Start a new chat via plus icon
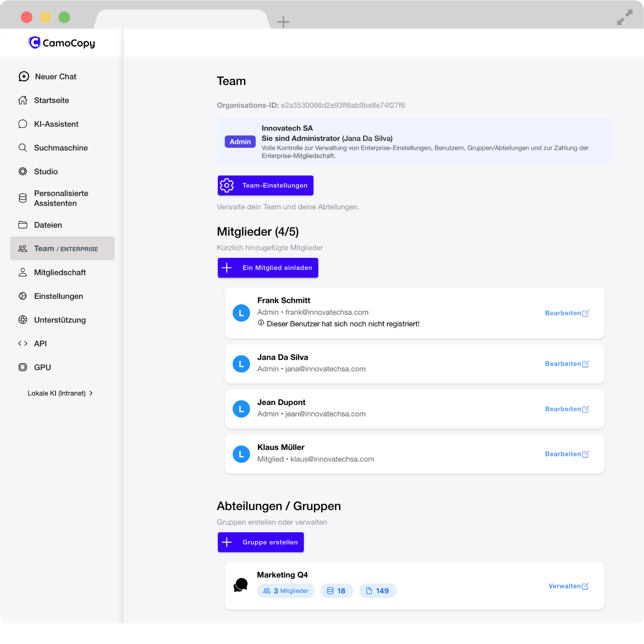 [x=24, y=77]
